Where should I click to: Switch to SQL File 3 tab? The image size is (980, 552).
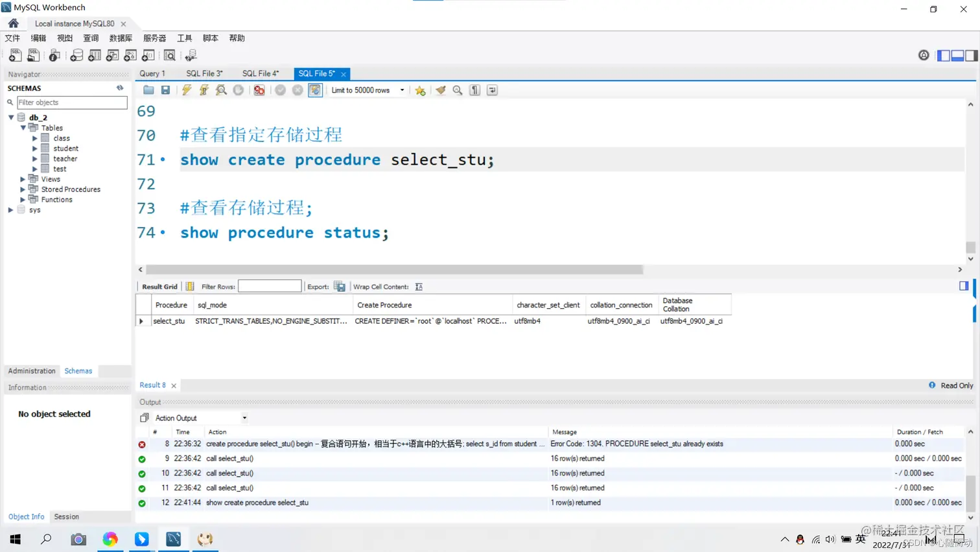(204, 74)
